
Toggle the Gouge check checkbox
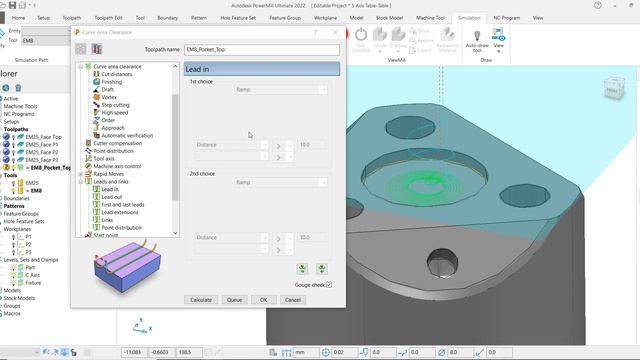pyautogui.click(x=329, y=284)
